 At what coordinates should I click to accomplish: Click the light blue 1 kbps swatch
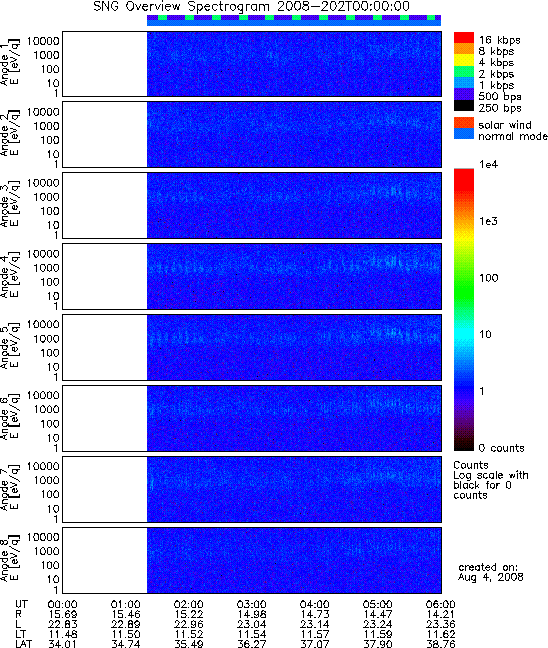[x=464, y=83]
